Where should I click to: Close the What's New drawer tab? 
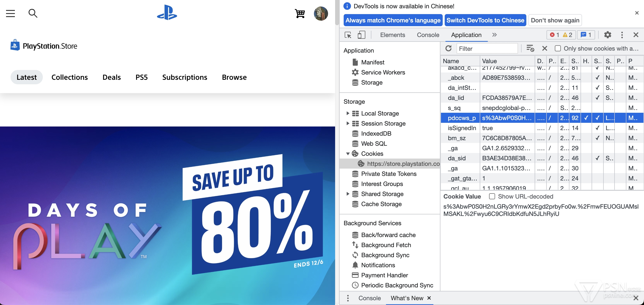point(429,298)
